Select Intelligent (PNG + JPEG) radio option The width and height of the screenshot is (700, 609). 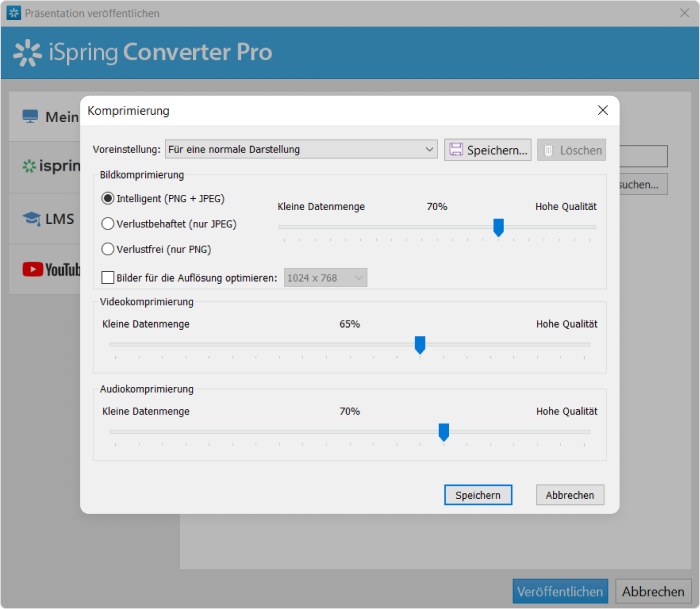[108, 198]
